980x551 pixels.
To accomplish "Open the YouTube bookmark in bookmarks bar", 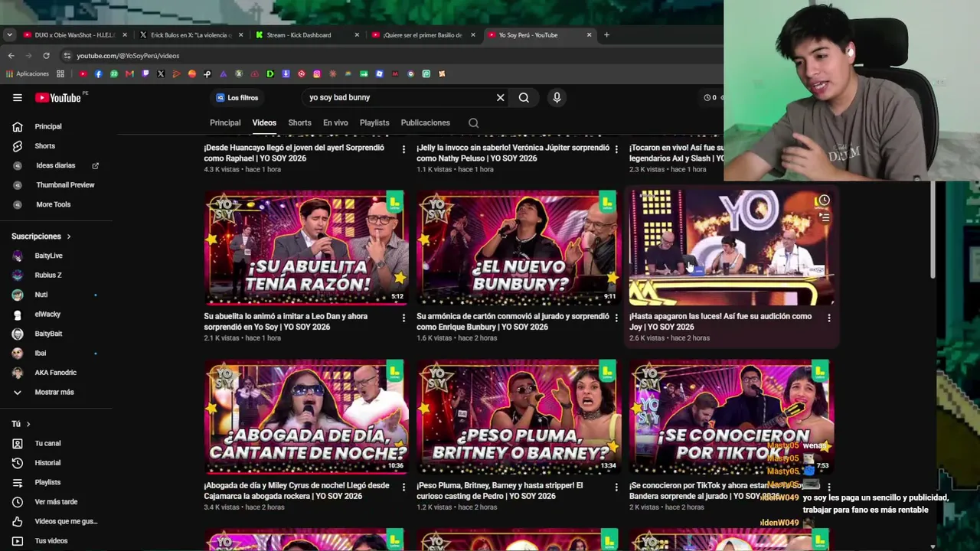I will click(83, 74).
